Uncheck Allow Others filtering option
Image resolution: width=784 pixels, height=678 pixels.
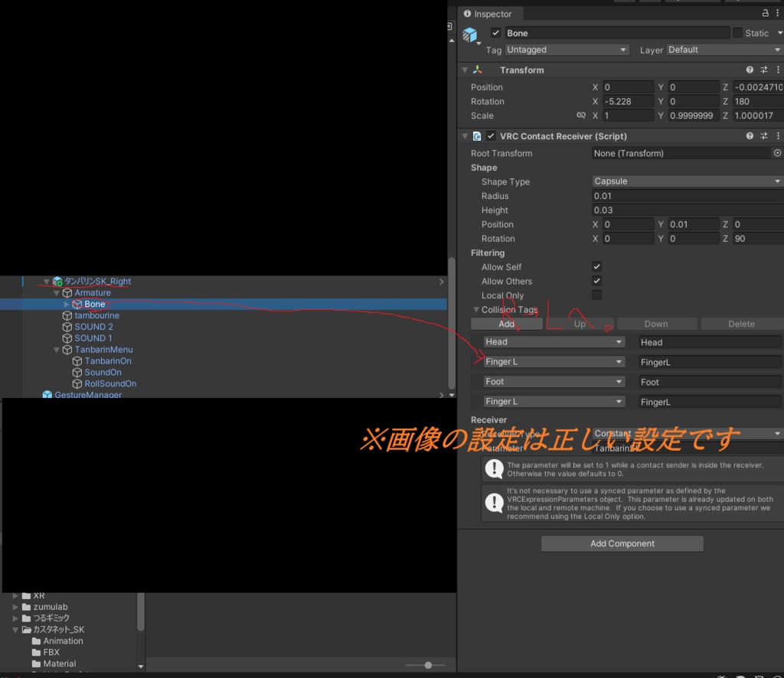(596, 281)
